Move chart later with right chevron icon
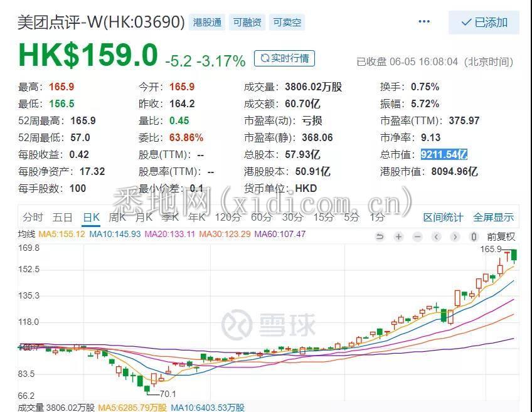This screenshot has width=532, height=412. pos(455,236)
